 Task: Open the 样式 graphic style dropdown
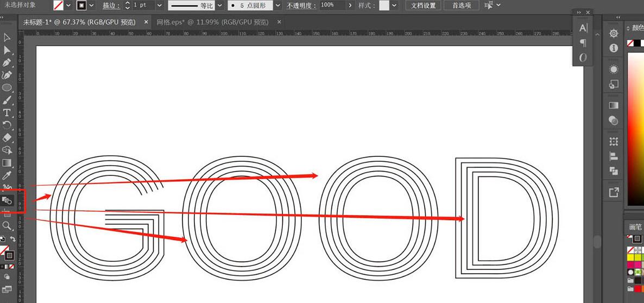point(394,5)
